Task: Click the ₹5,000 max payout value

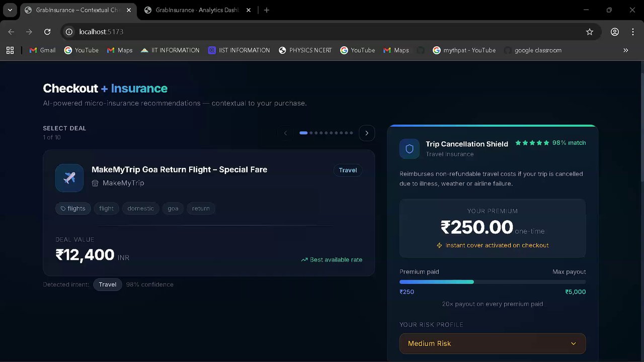Action: coord(576,292)
